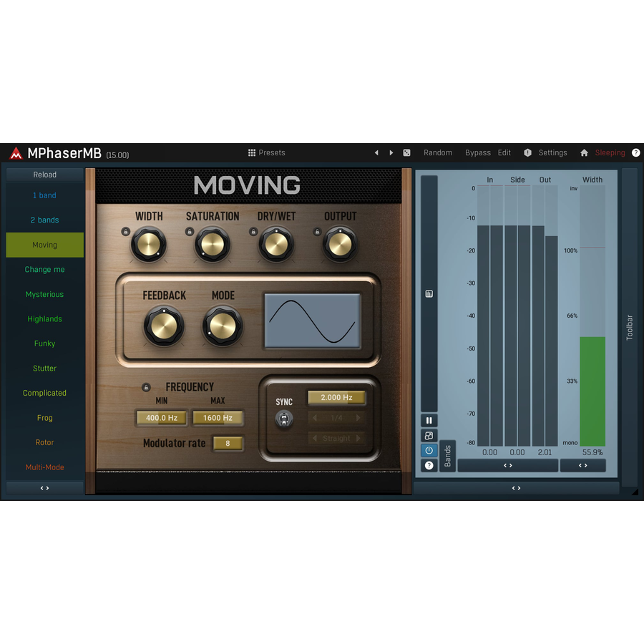Toggle lock icon next to Output knob
Image resolution: width=644 pixels, height=644 pixels.
pos(317,232)
